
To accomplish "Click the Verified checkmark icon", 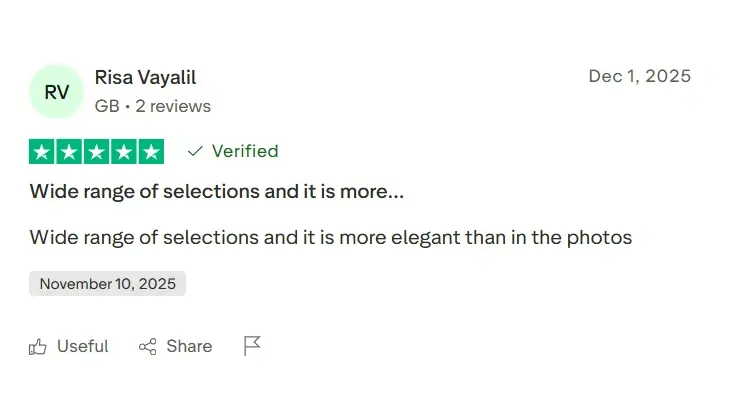I will (x=195, y=152).
